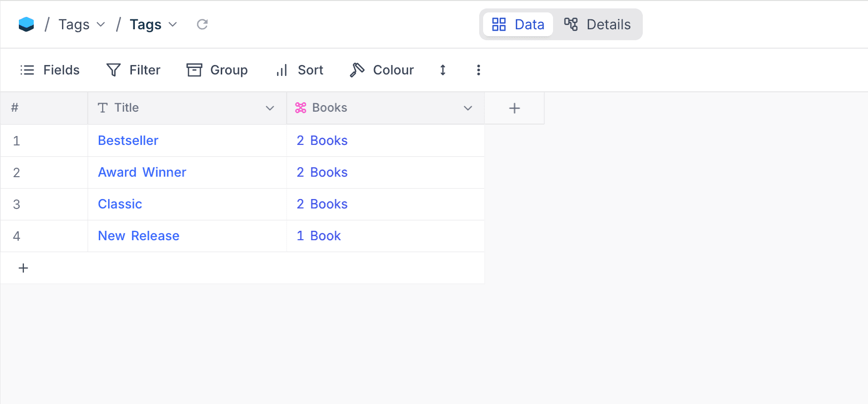Open the Colour settings
Screen dimensions: 868x404
pos(381,70)
